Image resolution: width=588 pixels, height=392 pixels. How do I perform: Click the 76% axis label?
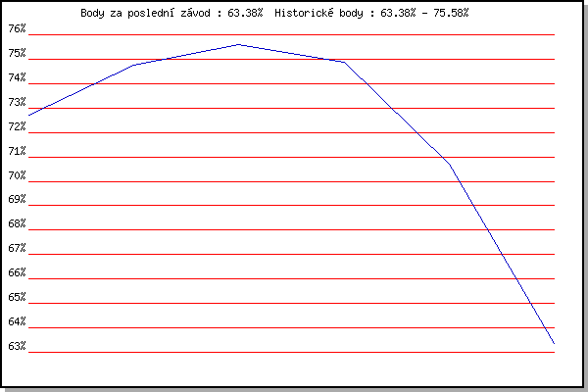17,28
